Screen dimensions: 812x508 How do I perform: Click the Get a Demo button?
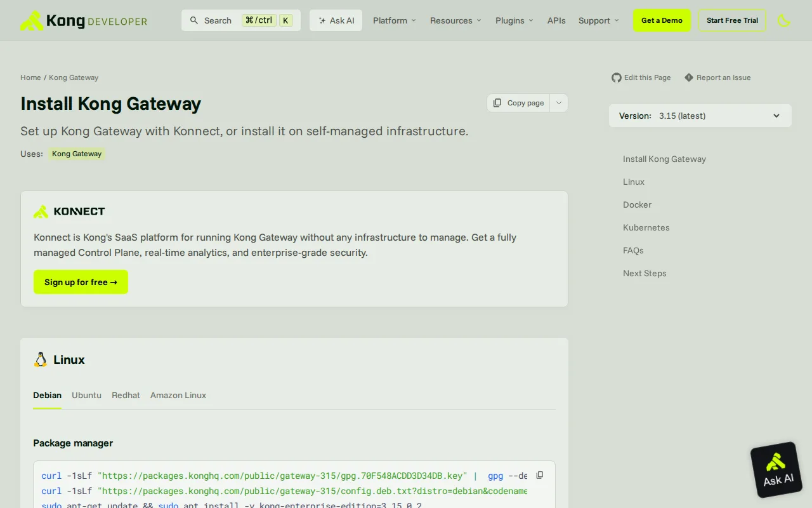(662, 20)
